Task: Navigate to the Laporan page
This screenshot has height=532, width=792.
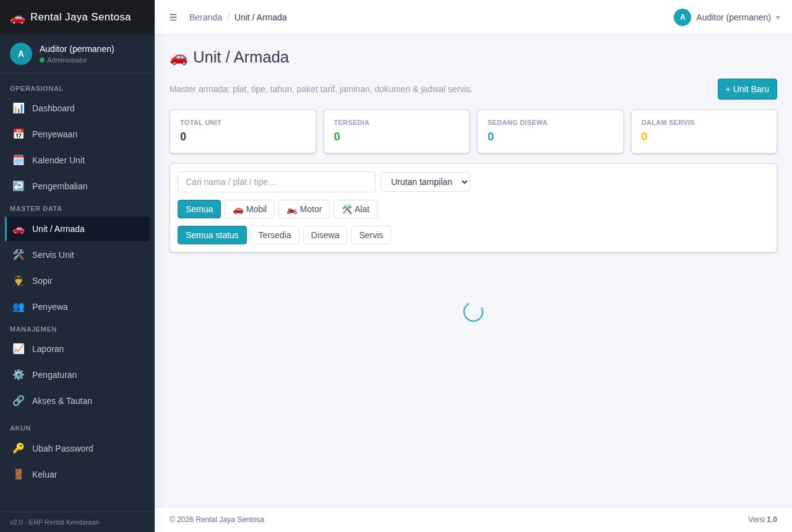Action: point(77,349)
